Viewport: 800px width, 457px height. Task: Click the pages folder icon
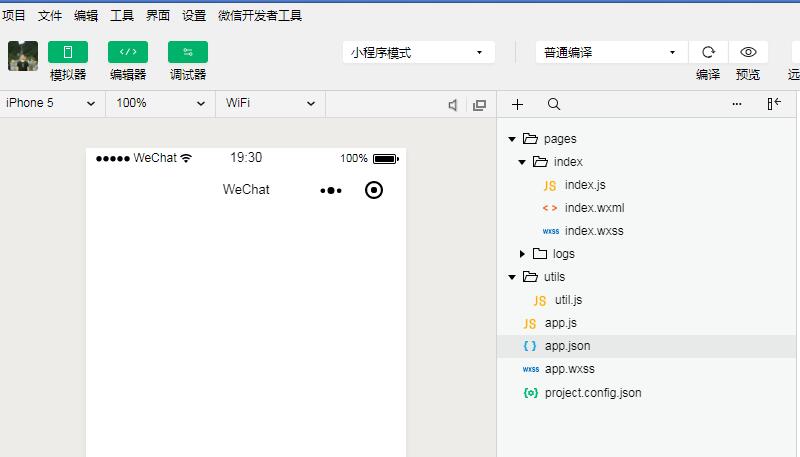pos(530,138)
